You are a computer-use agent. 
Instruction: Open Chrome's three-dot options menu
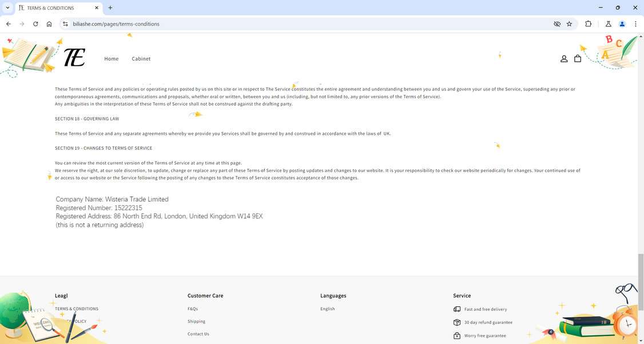[x=635, y=24]
